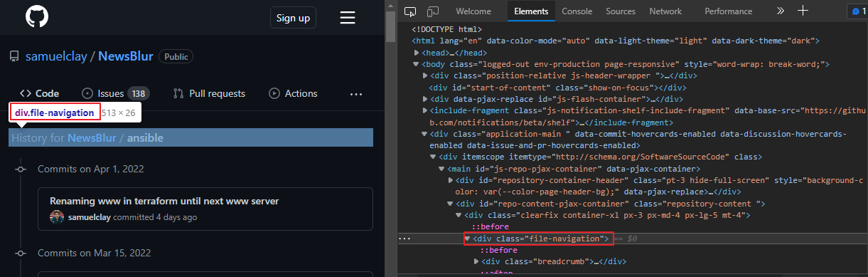868x277 pixels.
Task: Open the hamburger navigation menu
Action: click(348, 18)
